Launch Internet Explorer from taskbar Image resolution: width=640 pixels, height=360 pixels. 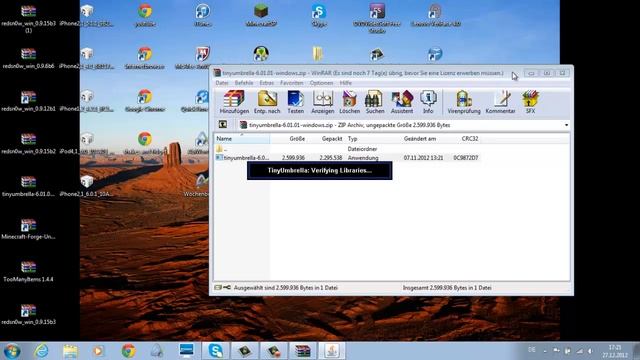coord(41,351)
